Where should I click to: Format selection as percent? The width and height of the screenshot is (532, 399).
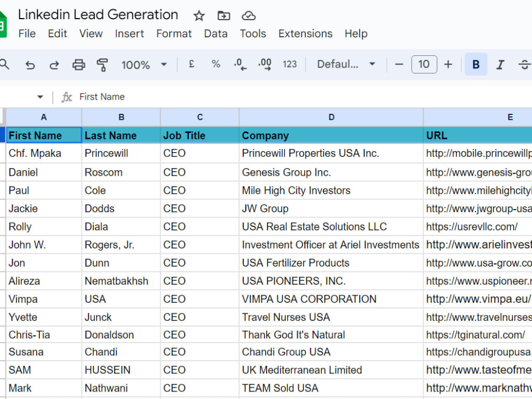coord(216,64)
